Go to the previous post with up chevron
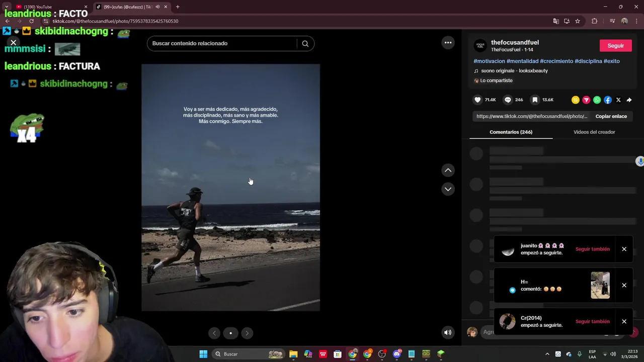Screen dimensions: 644x362 448,170
